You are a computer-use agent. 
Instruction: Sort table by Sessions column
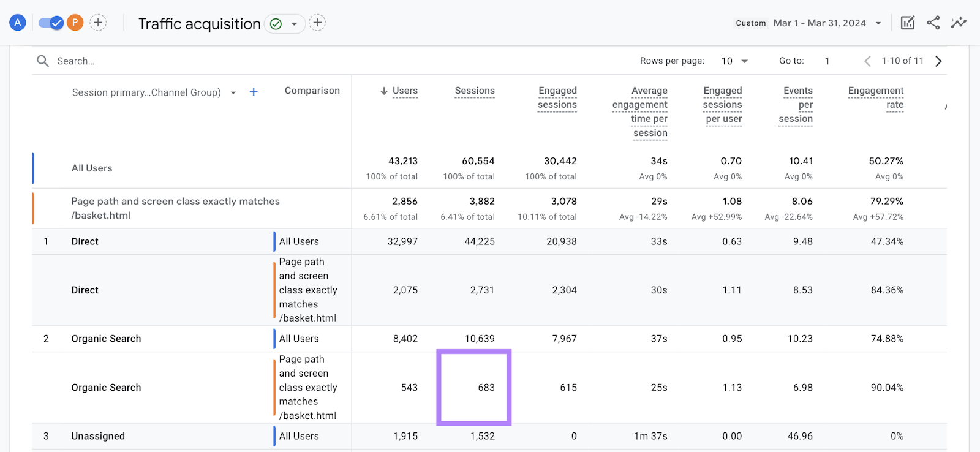pyautogui.click(x=474, y=91)
